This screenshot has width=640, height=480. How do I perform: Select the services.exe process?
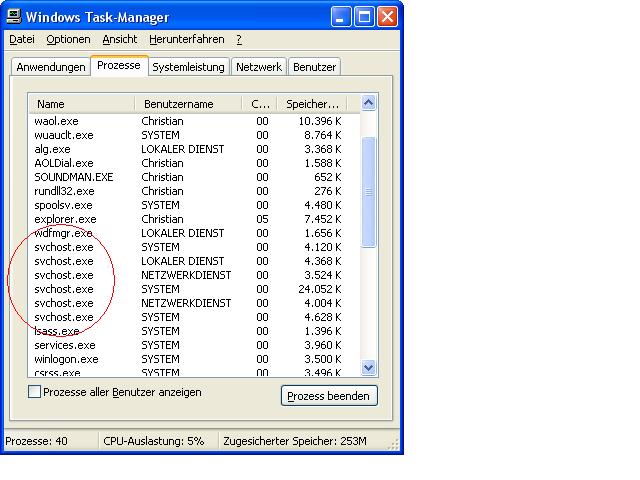coord(194,345)
